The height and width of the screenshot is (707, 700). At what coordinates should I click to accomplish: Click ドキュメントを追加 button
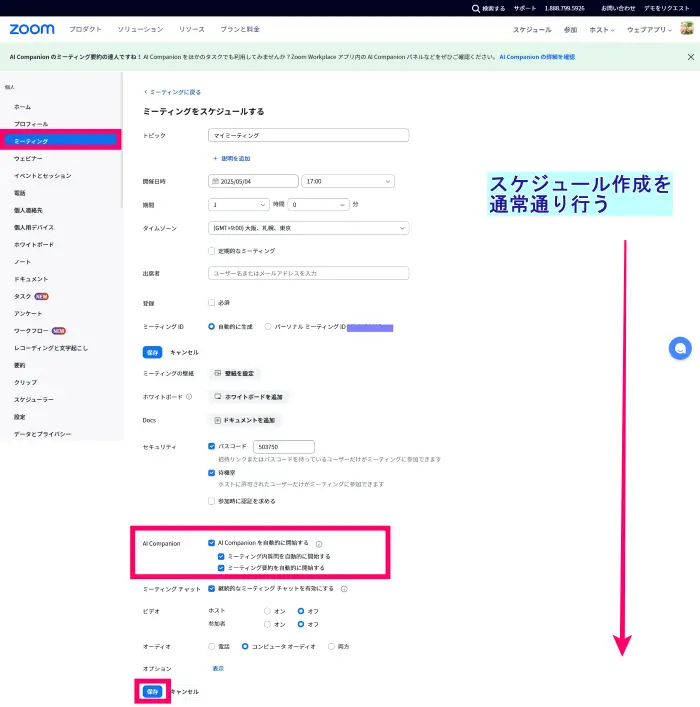pyautogui.click(x=245, y=420)
